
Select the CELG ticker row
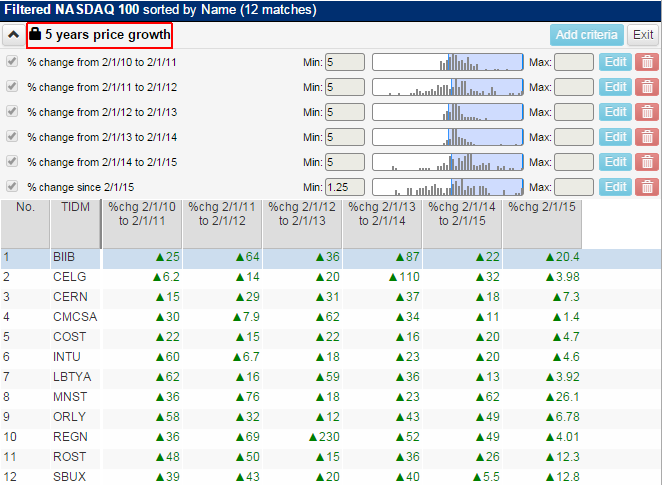331,277
